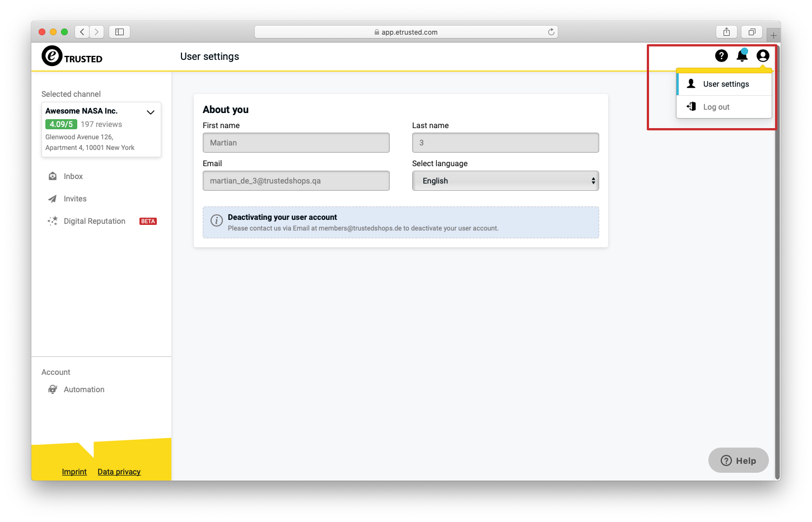Choose Log out from the profile menu

coord(724,107)
